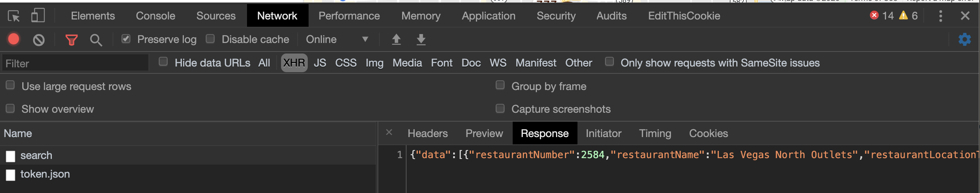The height and width of the screenshot is (193, 980).
Task: Export HAR file with download arrow
Action: (421, 39)
